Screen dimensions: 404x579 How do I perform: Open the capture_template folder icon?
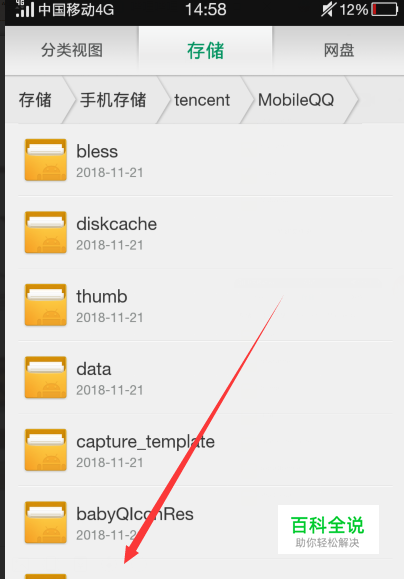pyautogui.click(x=45, y=449)
